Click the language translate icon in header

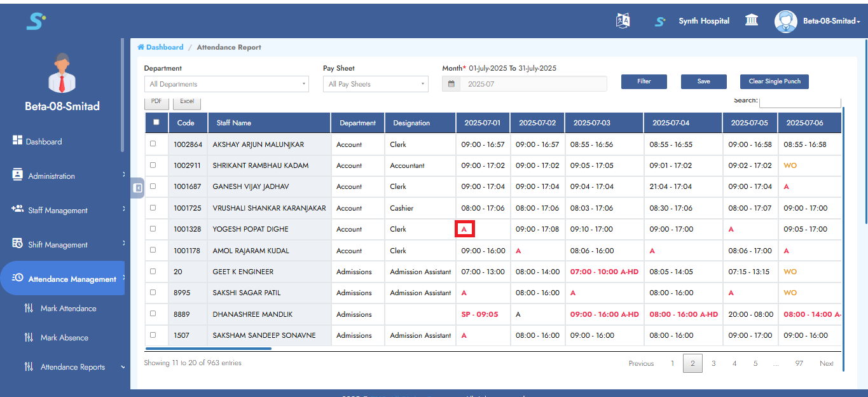click(623, 21)
